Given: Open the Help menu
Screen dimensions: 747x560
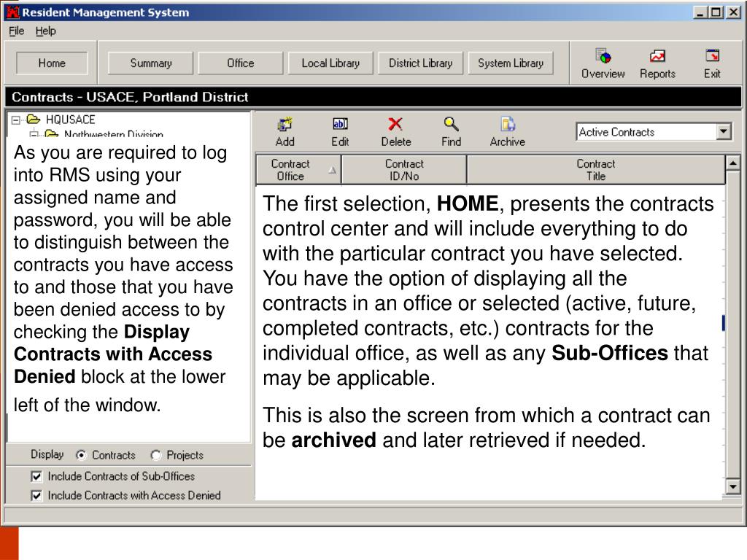Looking at the screenshot, I should pyautogui.click(x=46, y=31).
